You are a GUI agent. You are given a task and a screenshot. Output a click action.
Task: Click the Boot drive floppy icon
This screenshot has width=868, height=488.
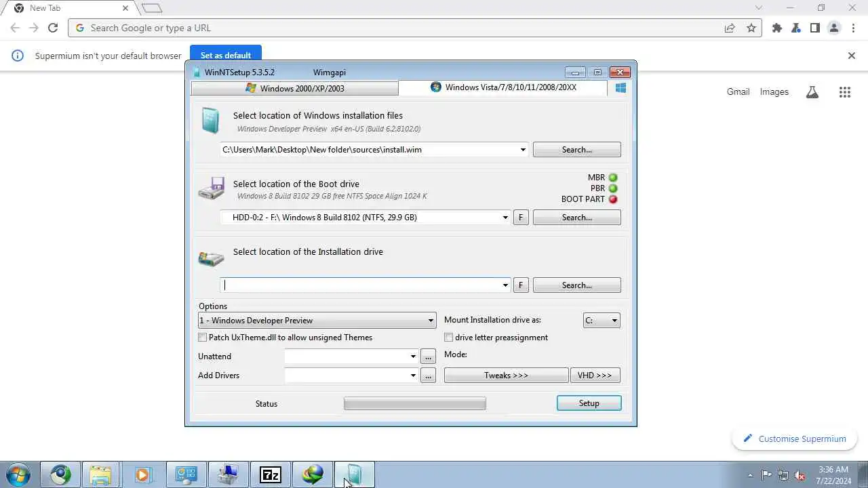(x=212, y=189)
